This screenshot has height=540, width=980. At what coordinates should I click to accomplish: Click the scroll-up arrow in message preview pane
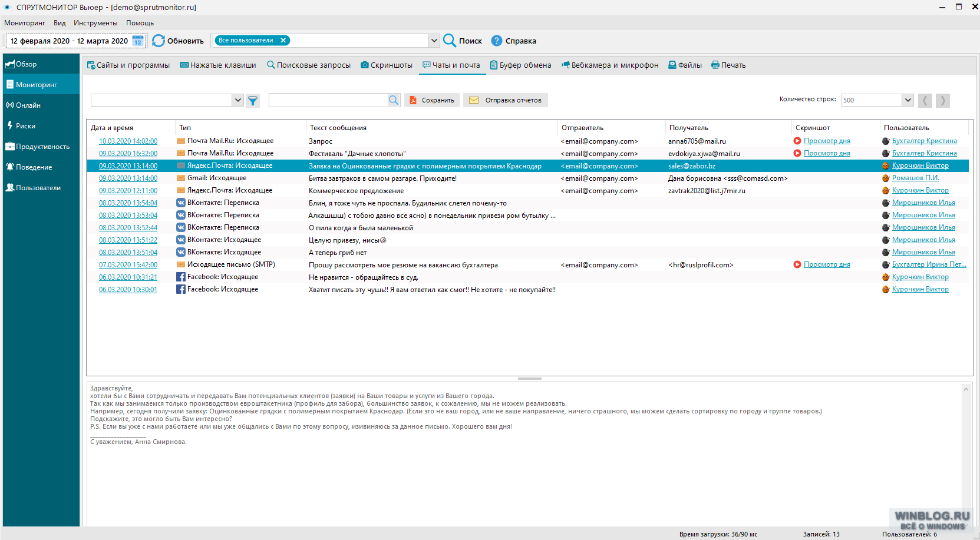click(x=966, y=389)
